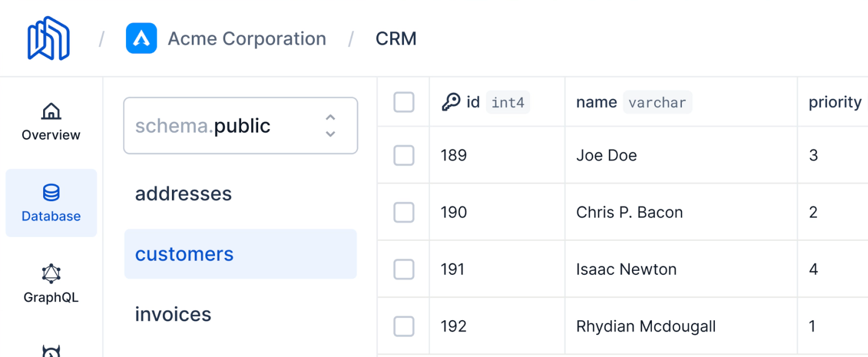The height and width of the screenshot is (357, 868).
Task: Open the partially visible sidebar icon below GraphQL
Action: click(51, 351)
